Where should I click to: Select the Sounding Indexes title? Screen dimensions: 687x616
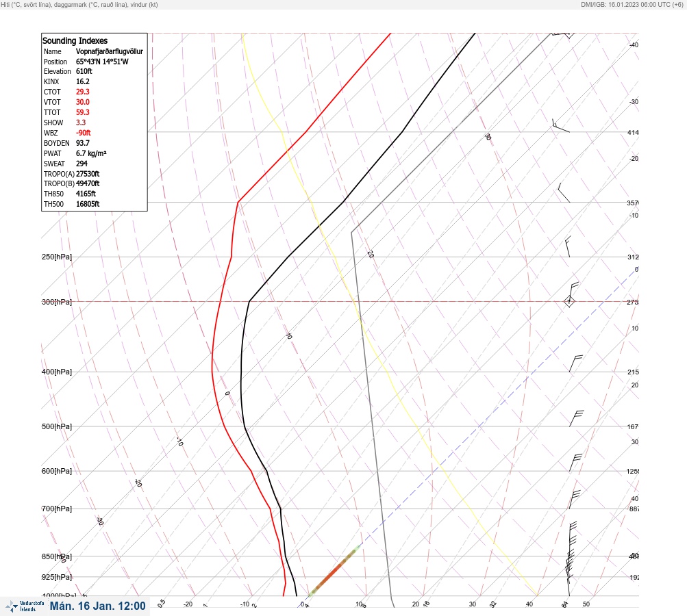75,40
